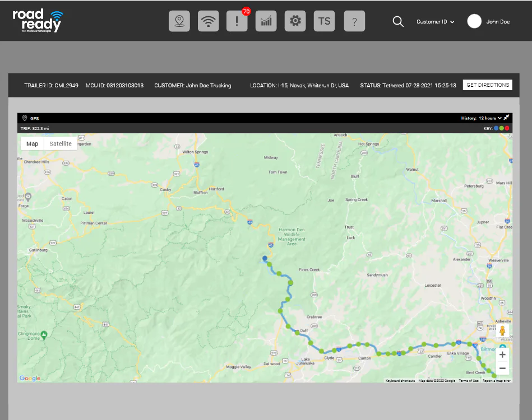Open the Terms of Use link
532x420 pixels.
point(469,381)
